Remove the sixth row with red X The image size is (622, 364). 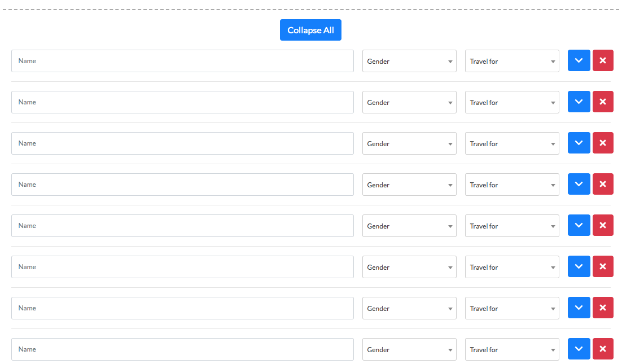[x=603, y=267]
